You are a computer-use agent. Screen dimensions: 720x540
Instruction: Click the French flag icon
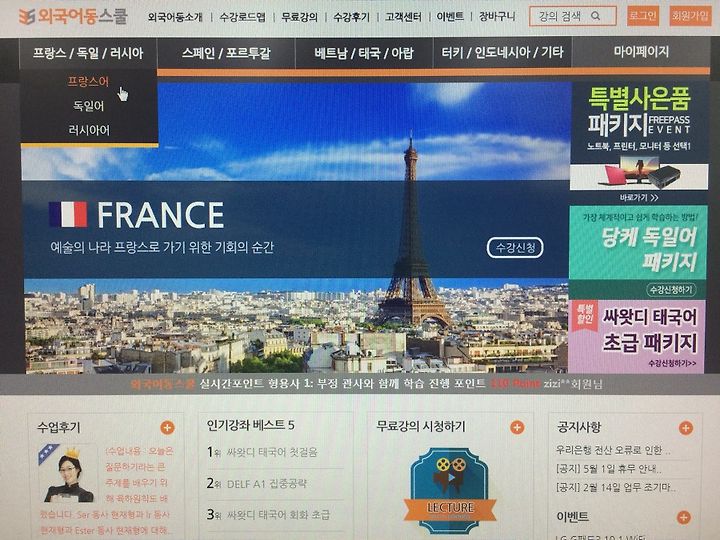(68, 214)
